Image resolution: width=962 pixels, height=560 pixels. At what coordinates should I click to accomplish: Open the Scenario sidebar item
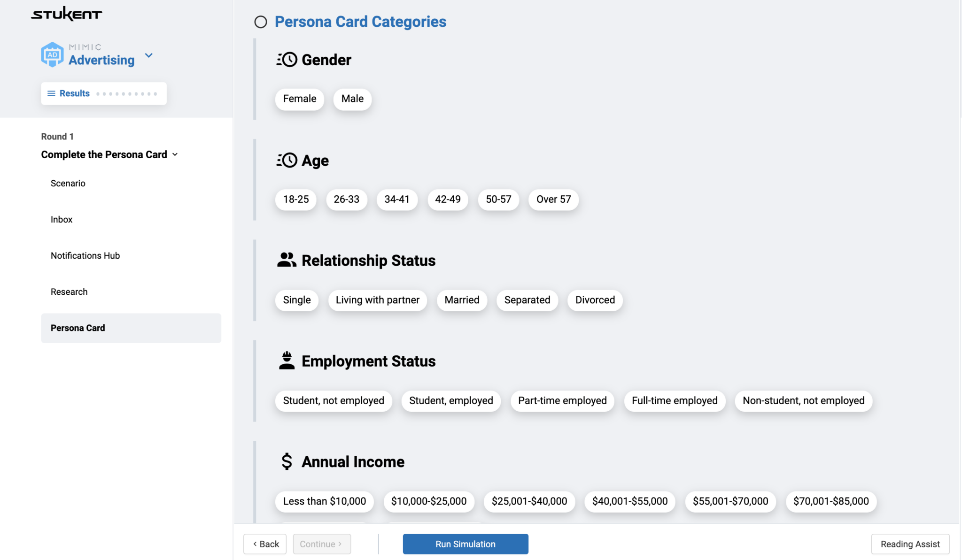68,184
